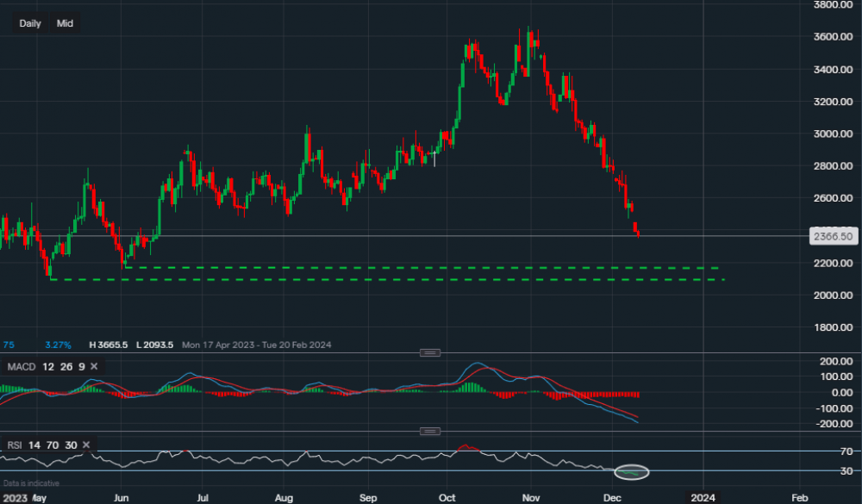The image size is (862, 504).
Task: Open the Mid price type dropdown
Action: (x=65, y=23)
